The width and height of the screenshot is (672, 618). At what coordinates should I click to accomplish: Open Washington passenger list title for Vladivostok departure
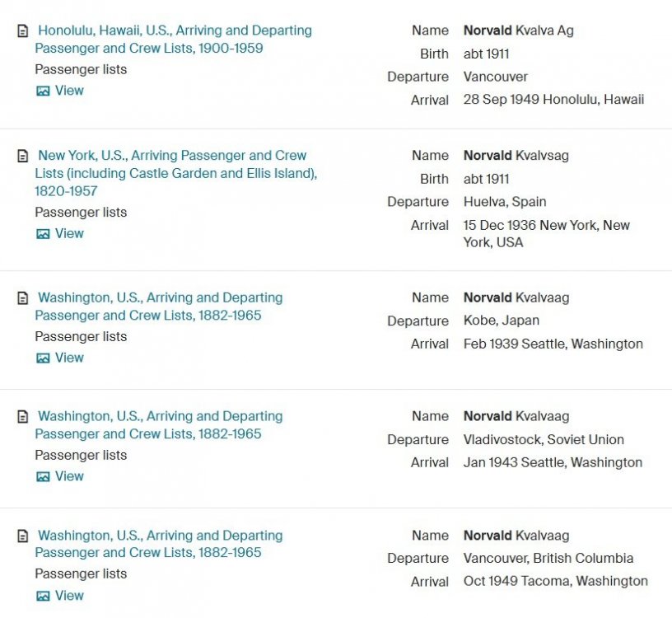click(x=160, y=425)
